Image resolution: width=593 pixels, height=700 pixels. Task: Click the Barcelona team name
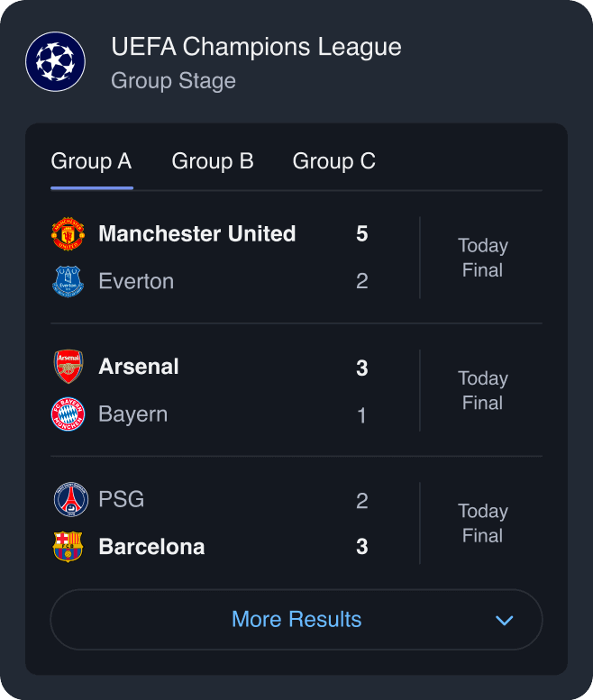[x=151, y=547]
